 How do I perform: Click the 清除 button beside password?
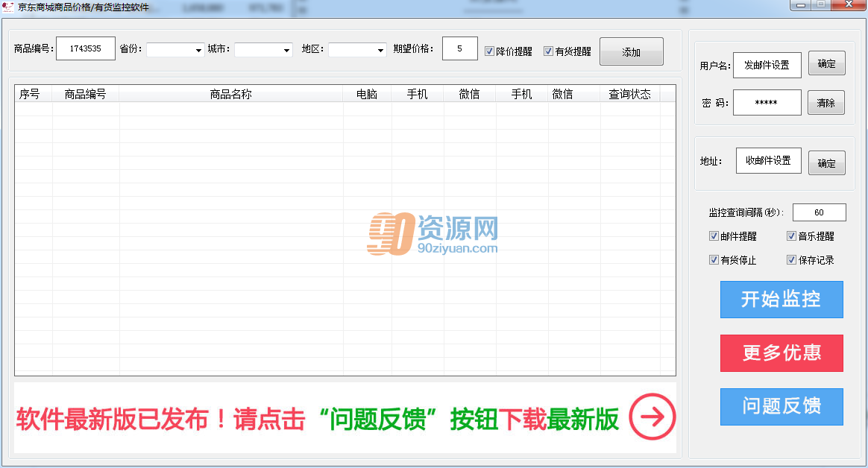coord(826,103)
